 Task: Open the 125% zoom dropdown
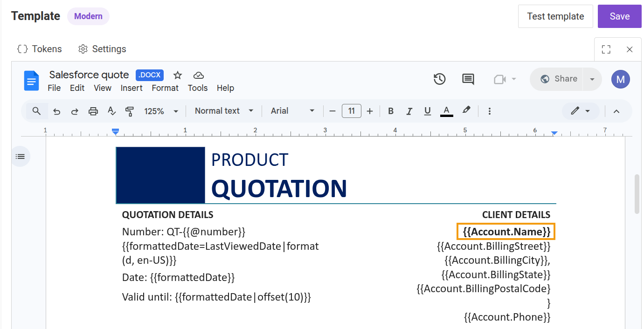point(161,111)
